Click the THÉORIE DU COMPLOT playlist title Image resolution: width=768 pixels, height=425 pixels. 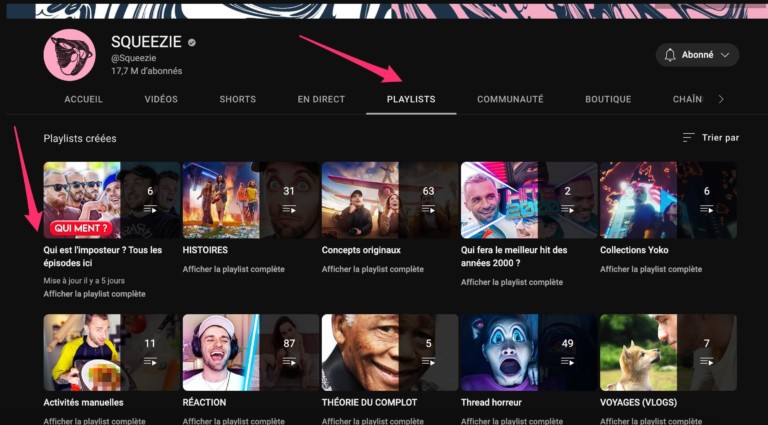point(369,402)
